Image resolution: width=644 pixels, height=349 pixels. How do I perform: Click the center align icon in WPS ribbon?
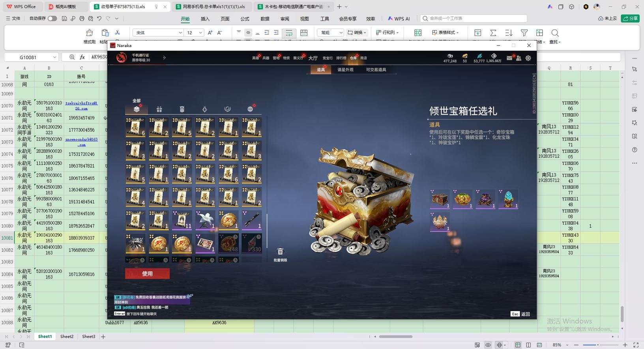coord(248,33)
